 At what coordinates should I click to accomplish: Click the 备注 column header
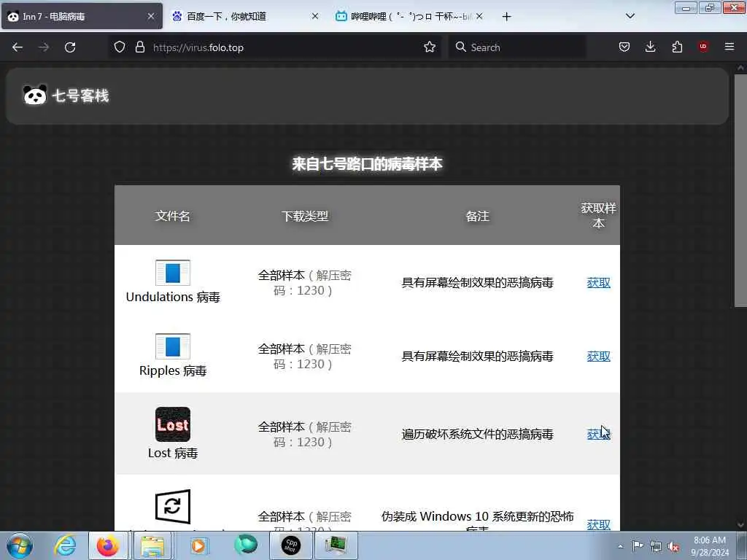[477, 216]
